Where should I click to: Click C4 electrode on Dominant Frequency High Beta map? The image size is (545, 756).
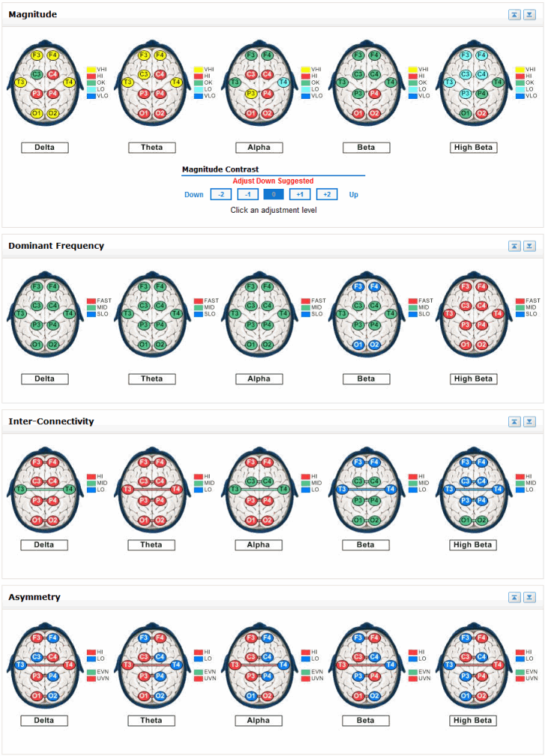point(481,306)
